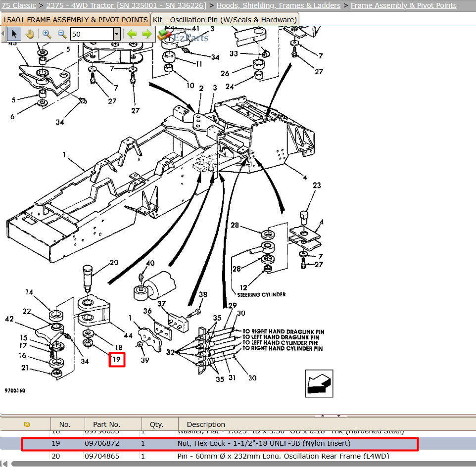Switch to the Kit - Oscillation Pin tab

tap(225, 20)
